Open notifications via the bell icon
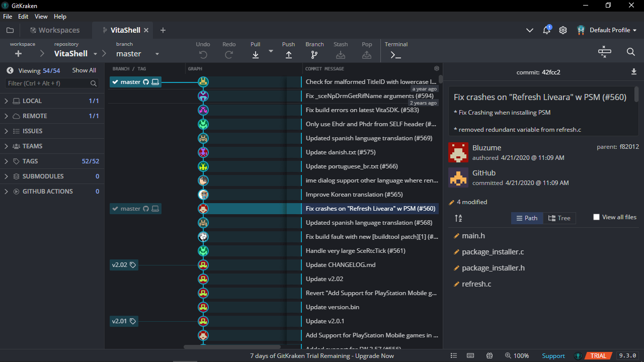Viewport: 644px width, 362px height. pos(546,30)
